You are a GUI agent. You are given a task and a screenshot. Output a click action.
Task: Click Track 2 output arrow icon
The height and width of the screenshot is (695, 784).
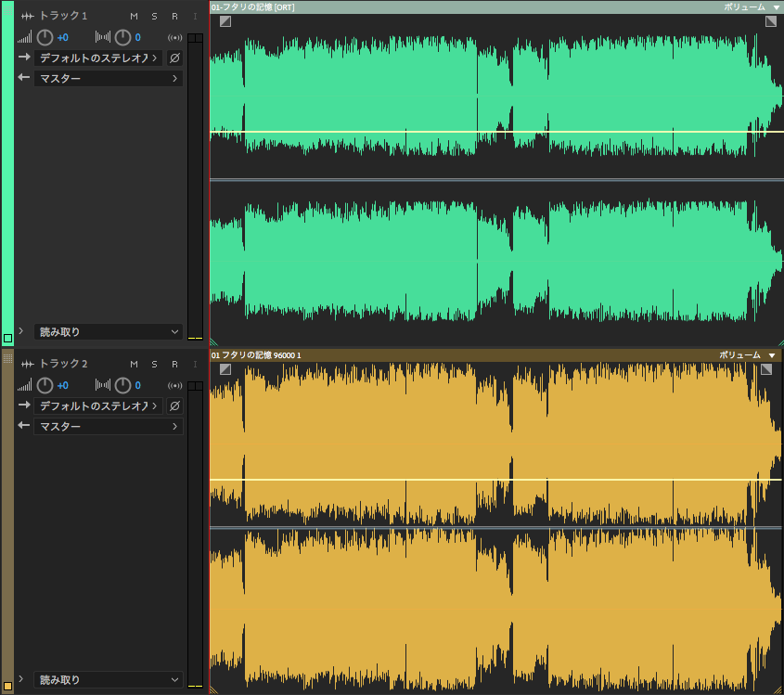[24, 426]
